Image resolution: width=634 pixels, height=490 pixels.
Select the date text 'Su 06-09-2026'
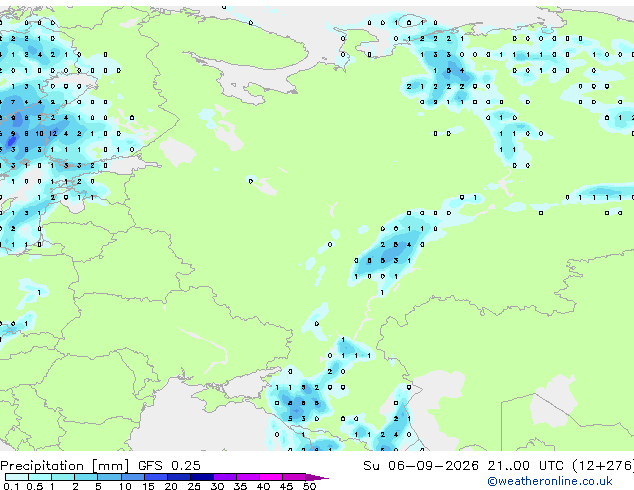[421, 466]
